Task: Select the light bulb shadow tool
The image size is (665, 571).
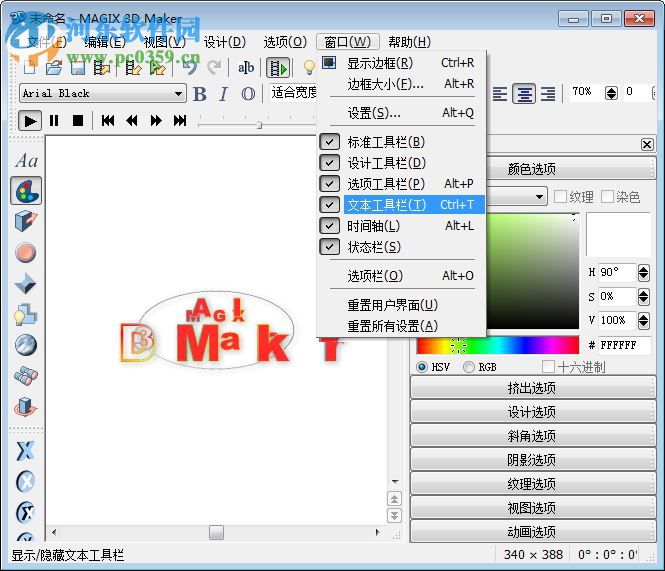Action: 26,314
